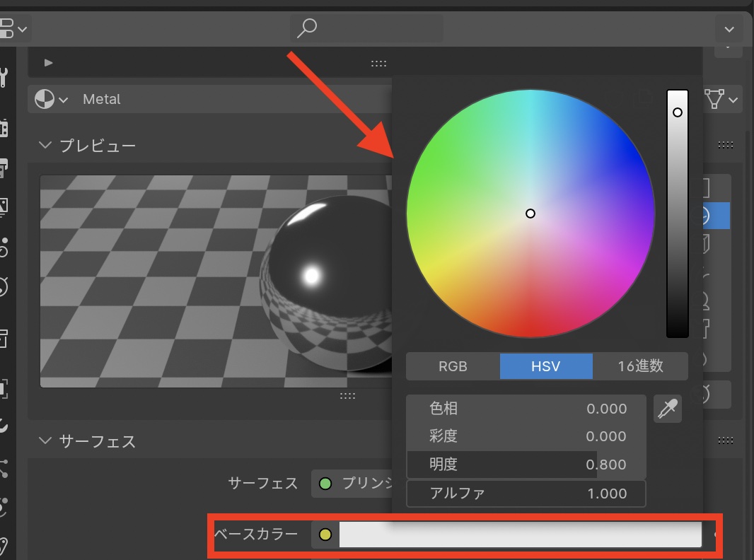Open the World properties tab icon
The image size is (754, 560).
tap(4, 286)
